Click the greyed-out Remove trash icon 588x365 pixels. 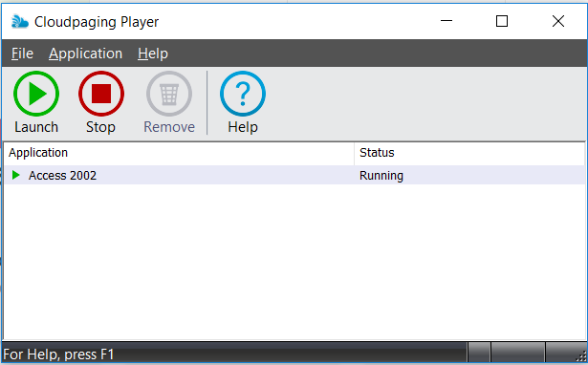point(169,94)
